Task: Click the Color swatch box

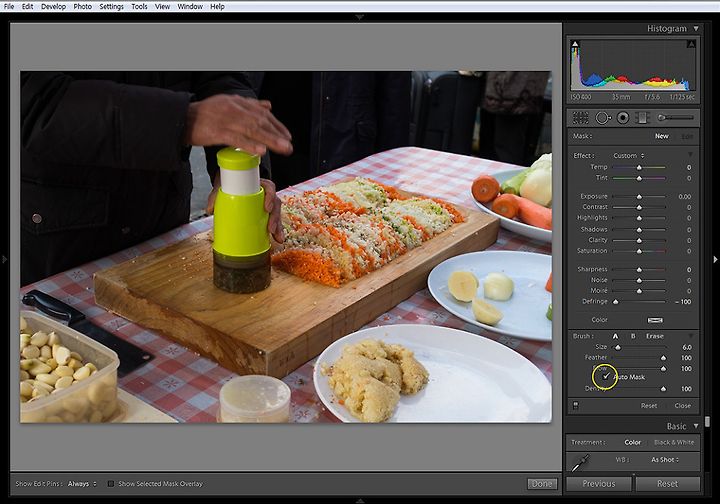Action: click(655, 320)
